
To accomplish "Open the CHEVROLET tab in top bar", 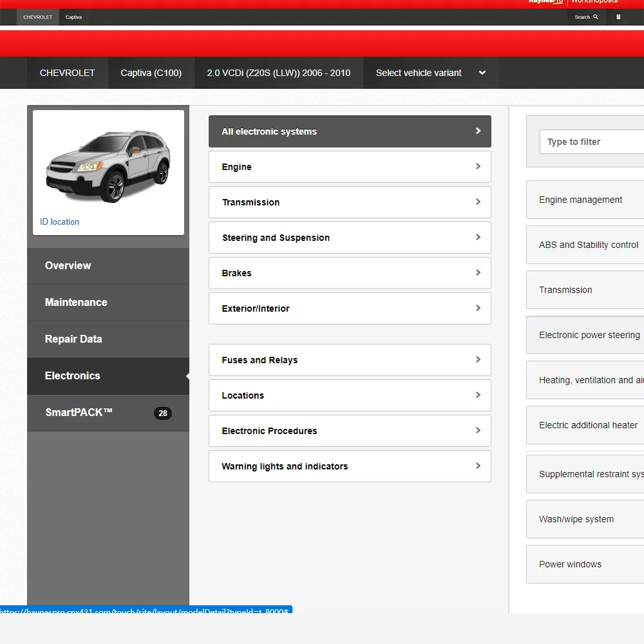I will [x=38, y=17].
